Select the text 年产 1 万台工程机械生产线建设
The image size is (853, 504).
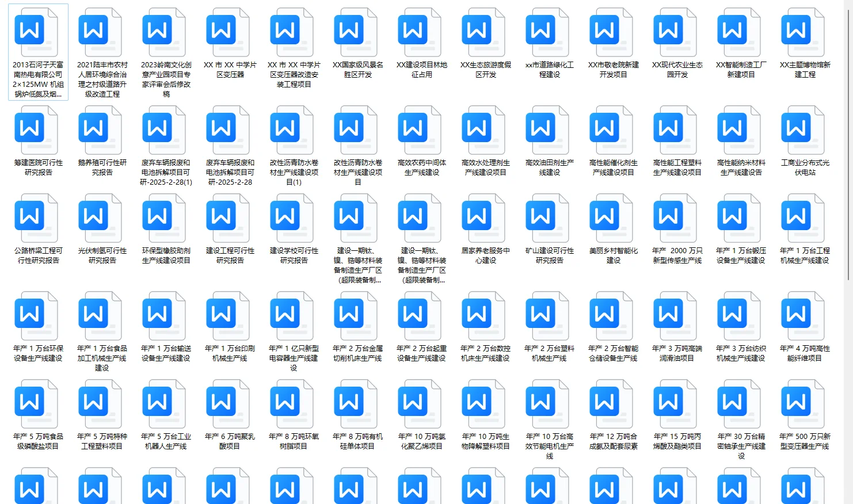click(x=805, y=255)
